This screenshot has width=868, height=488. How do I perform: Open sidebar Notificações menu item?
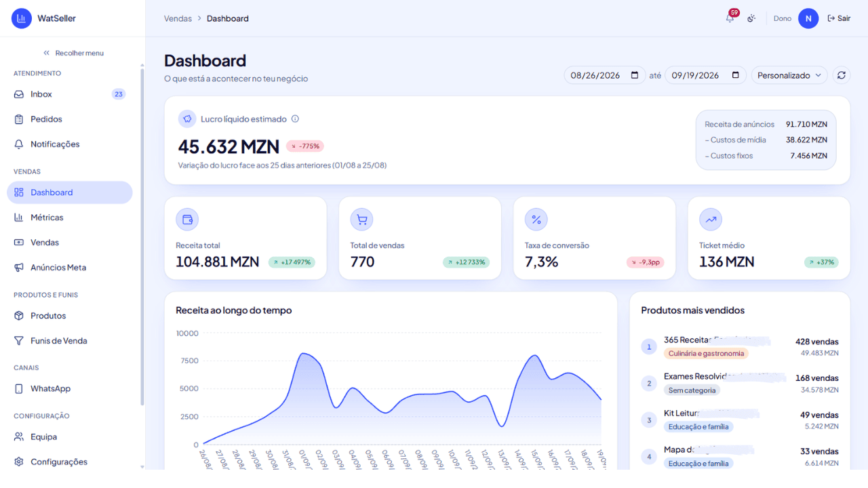[x=69, y=144]
